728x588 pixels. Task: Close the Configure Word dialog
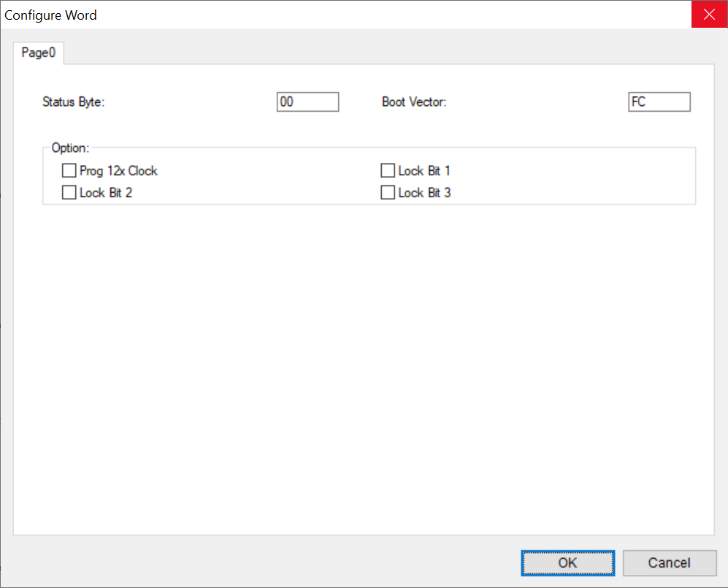710,15
